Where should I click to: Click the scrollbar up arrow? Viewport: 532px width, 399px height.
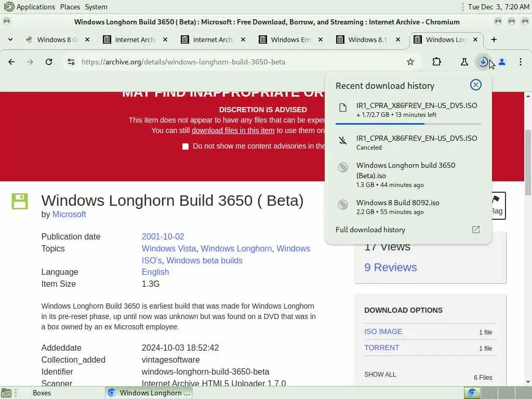528,96
